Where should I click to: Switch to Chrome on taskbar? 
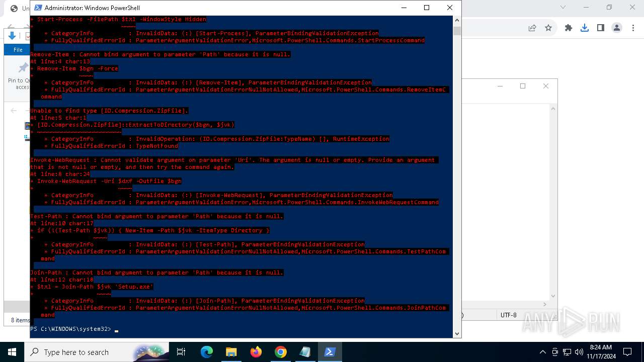coord(281,352)
